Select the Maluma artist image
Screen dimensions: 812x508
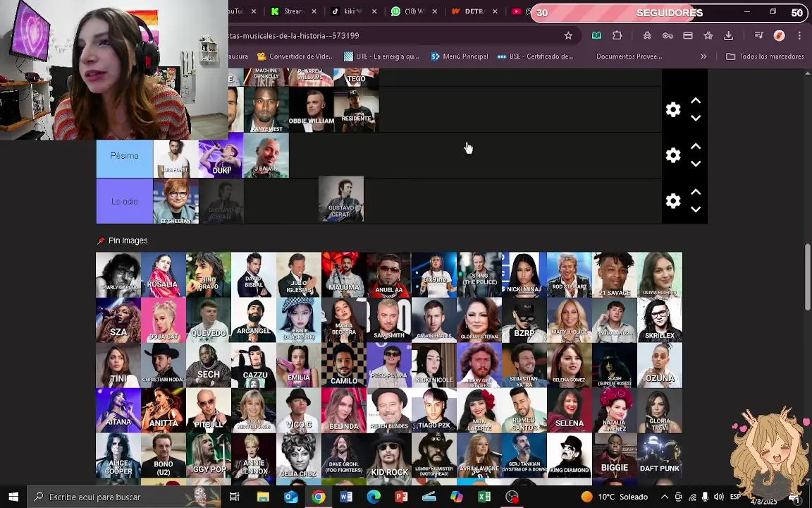point(344,274)
